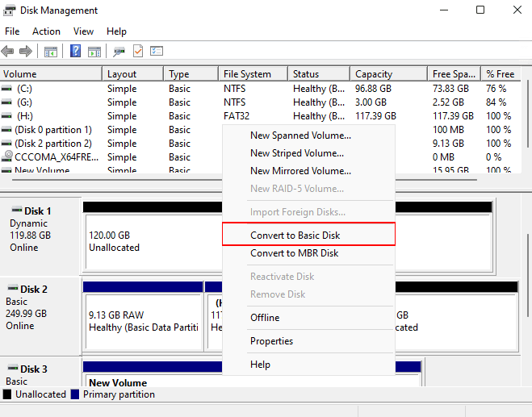This screenshot has height=417, width=532.
Task: Click the settings list toolbar icon
Action: (157, 52)
